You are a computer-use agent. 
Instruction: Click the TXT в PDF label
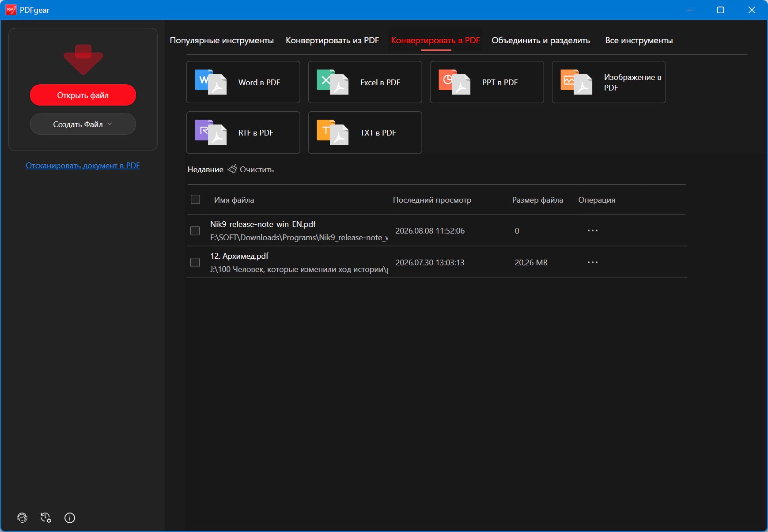[x=378, y=133]
